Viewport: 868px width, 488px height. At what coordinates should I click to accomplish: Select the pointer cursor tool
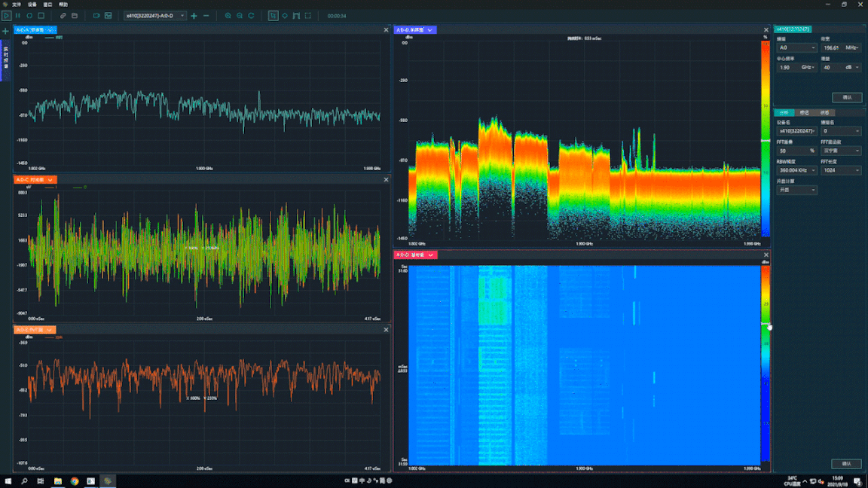click(273, 16)
